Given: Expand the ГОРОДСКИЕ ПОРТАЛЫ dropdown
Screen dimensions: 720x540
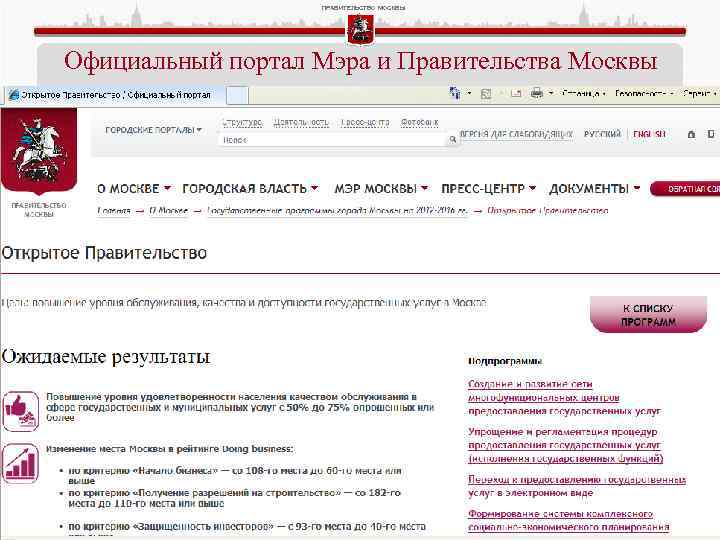Looking at the screenshot, I should pos(153,130).
